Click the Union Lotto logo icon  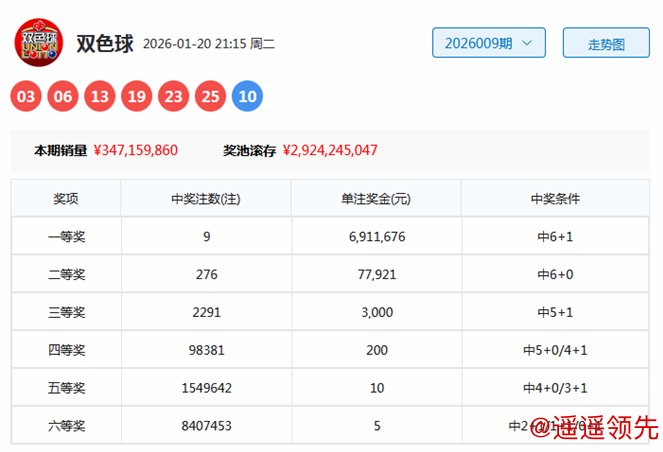click(x=37, y=43)
